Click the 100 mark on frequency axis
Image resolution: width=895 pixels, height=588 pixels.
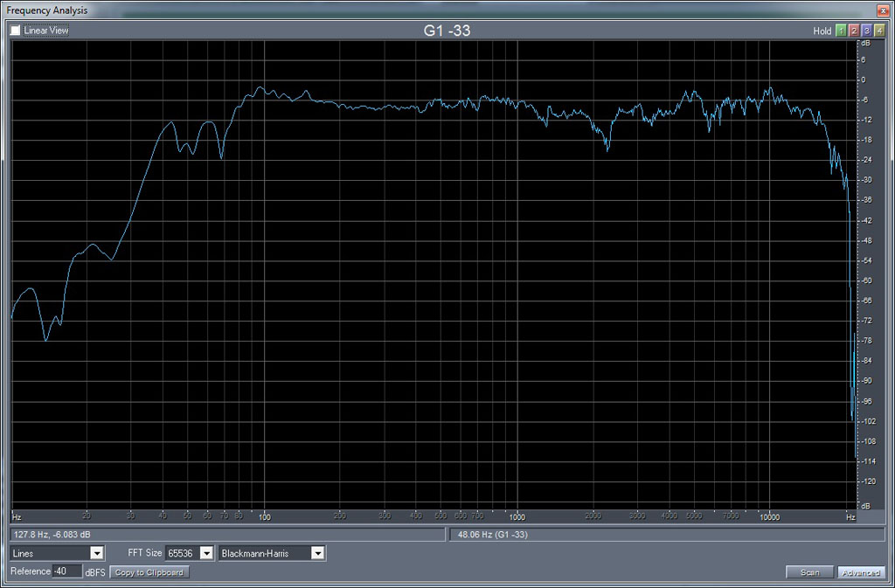[264, 516]
